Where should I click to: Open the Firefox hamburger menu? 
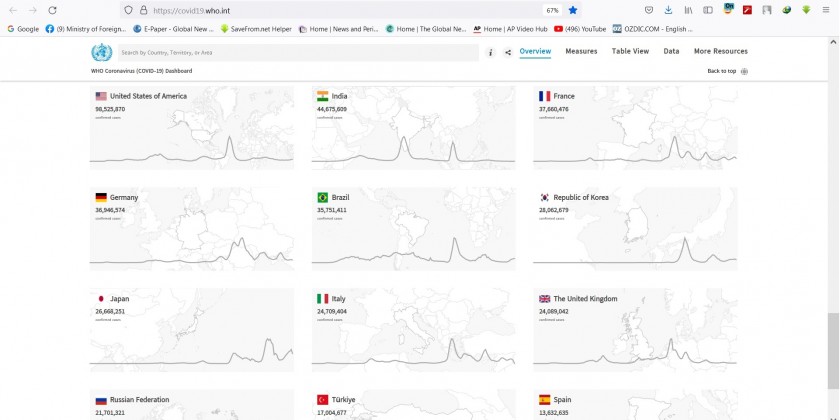(826, 10)
